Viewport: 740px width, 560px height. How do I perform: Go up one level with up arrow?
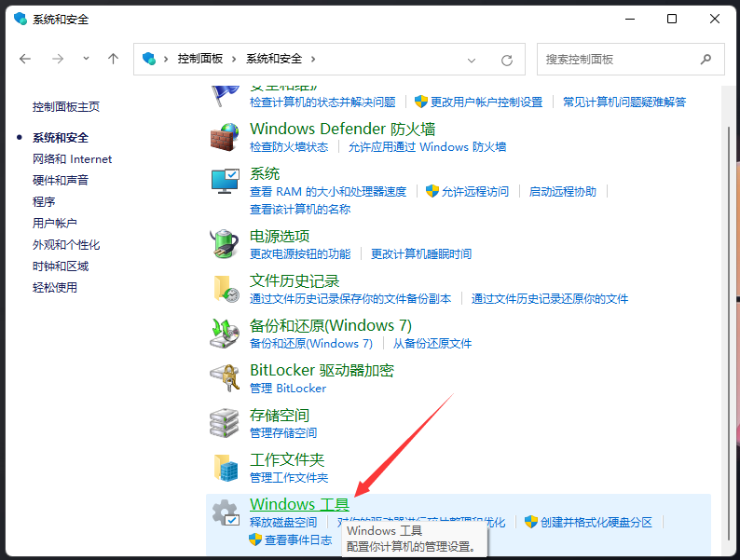click(114, 59)
